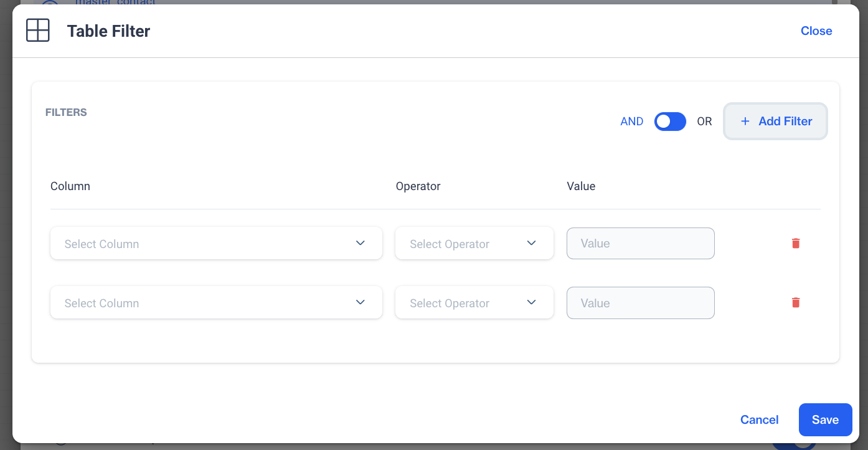Image resolution: width=868 pixels, height=450 pixels.
Task: Cancel the table filter dialog
Action: pos(759,419)
